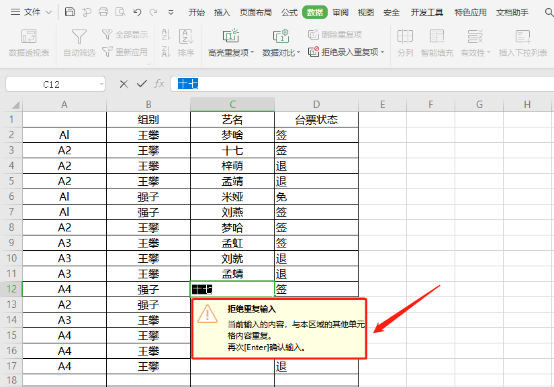Open the data compare (数据对比) tool

click(281, 42)
